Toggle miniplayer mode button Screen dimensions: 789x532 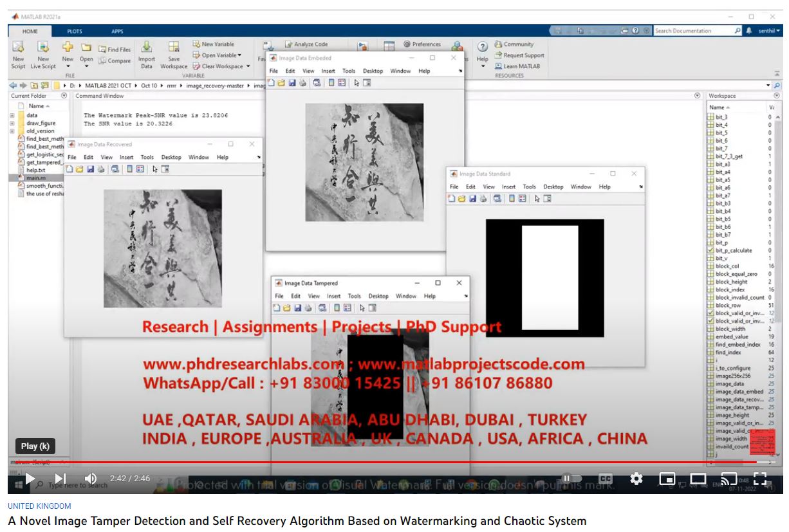667,479
